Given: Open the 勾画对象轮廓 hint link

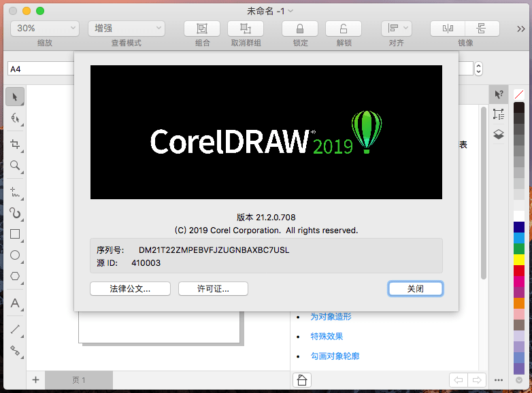Looking at the screenshot, I should tap(335, 356).
